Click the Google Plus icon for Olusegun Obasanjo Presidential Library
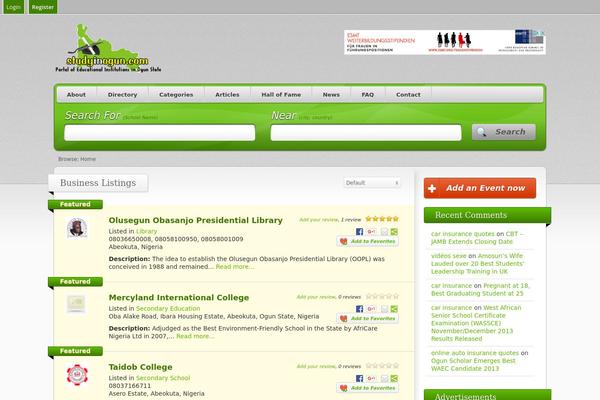This screenshot has height=400, width=600. pos(371,232)
